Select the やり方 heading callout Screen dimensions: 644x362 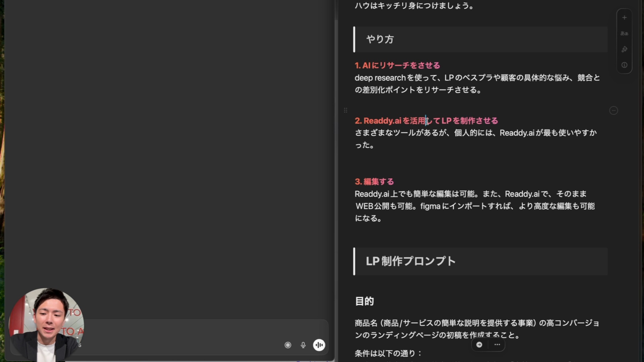click(380, 39)
